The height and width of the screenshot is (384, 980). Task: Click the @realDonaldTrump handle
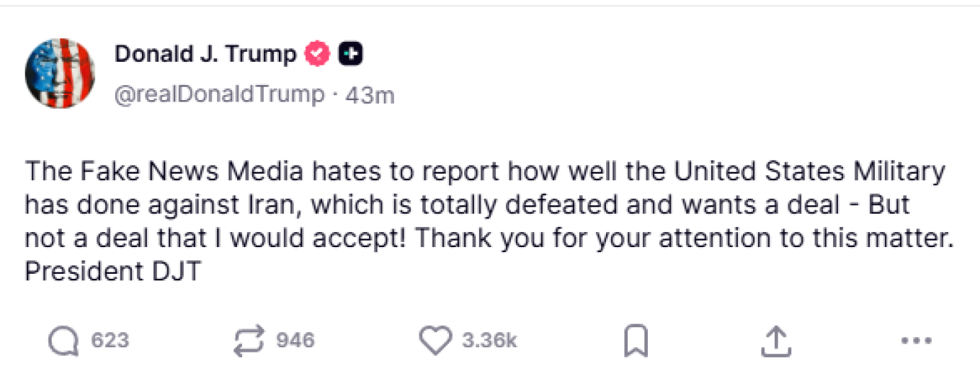[219, 94]
